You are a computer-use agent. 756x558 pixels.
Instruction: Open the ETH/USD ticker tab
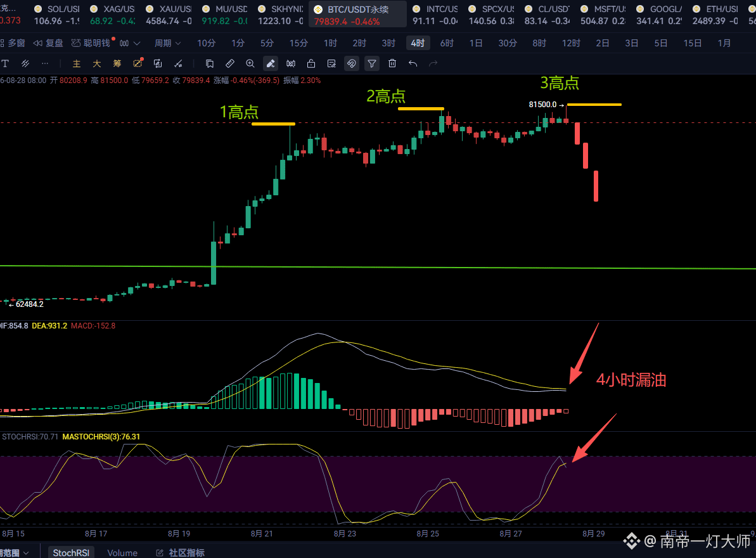coord(715,15)
